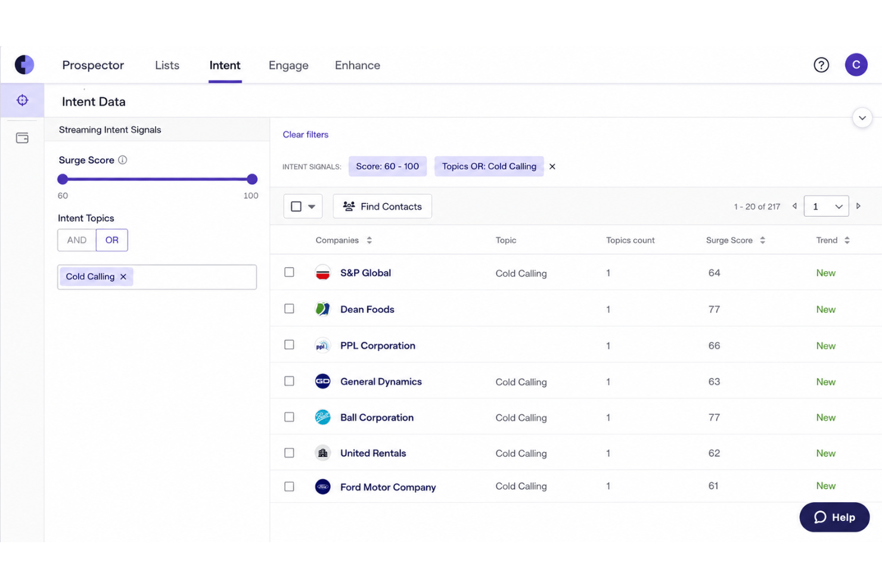Image resolution: width=882 pixels, height=588 pixels.
Task: Click the Dean Foods logo
Action: click(322, 309)
